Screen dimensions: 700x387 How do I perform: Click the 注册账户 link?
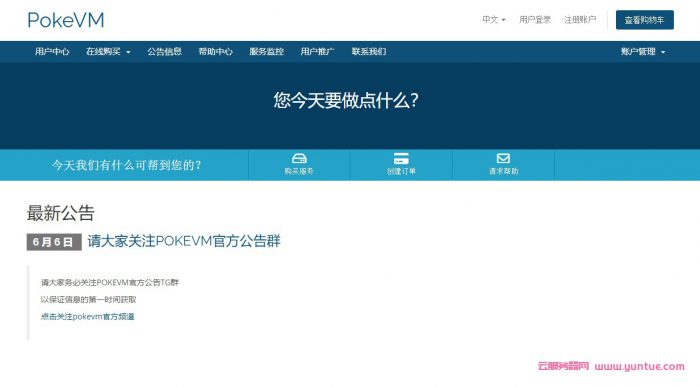click(x=580, y=20)
